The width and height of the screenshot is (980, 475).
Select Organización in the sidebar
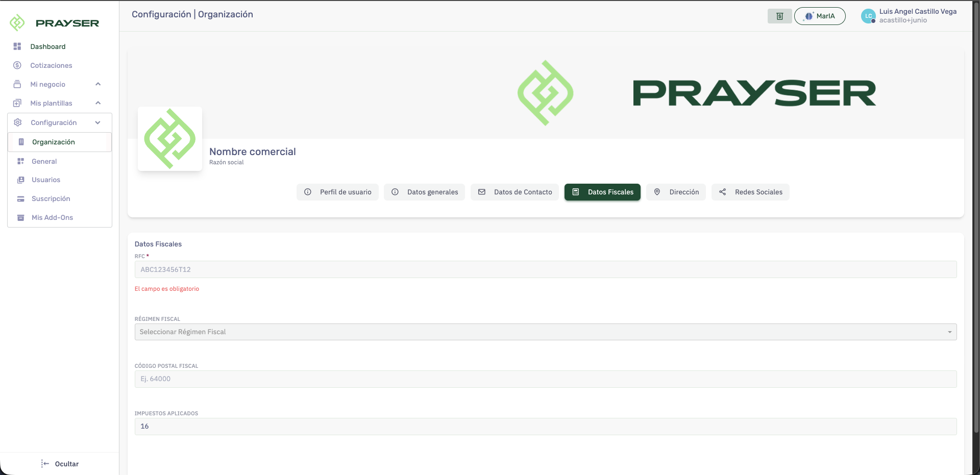(60, 142)
